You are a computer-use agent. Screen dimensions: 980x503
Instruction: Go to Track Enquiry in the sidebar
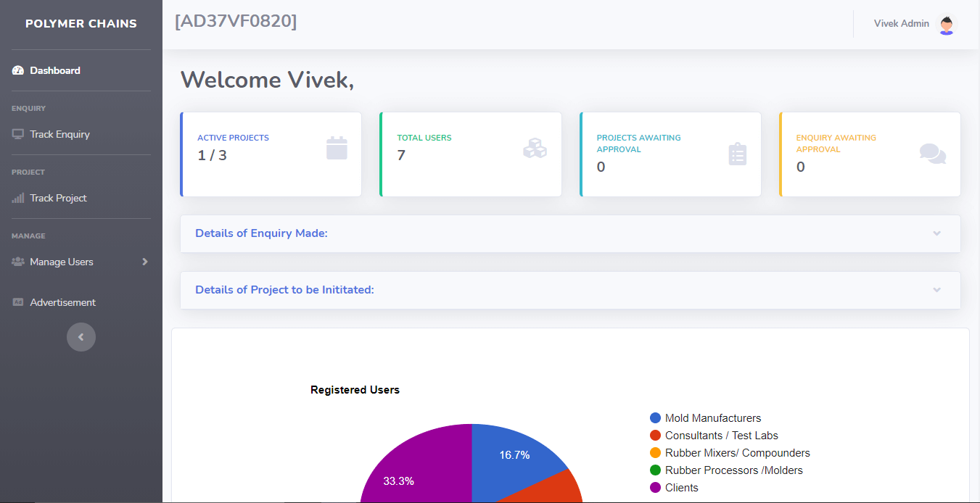point(81,134)
